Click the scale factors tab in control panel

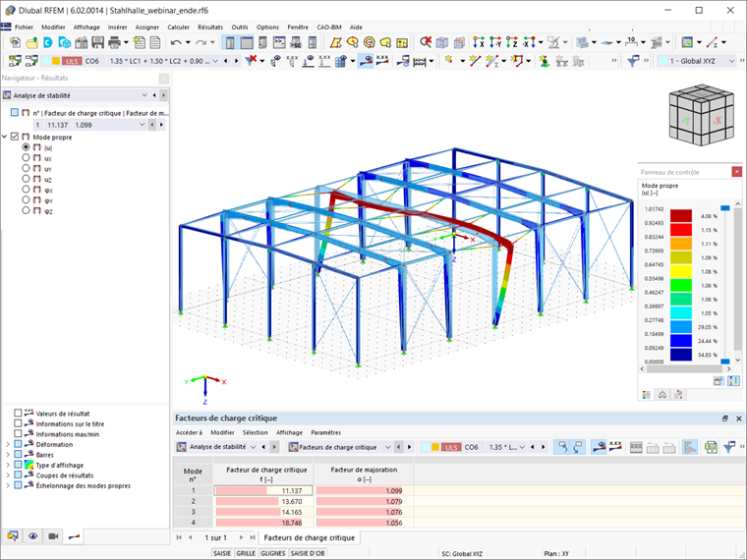click(x=662, y=395)
